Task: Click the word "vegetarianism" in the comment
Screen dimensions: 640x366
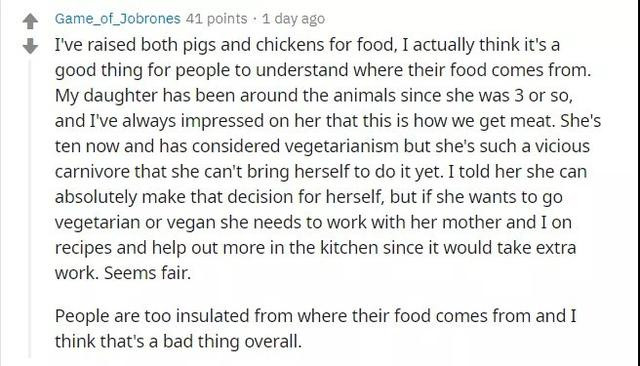Action: 341,146
